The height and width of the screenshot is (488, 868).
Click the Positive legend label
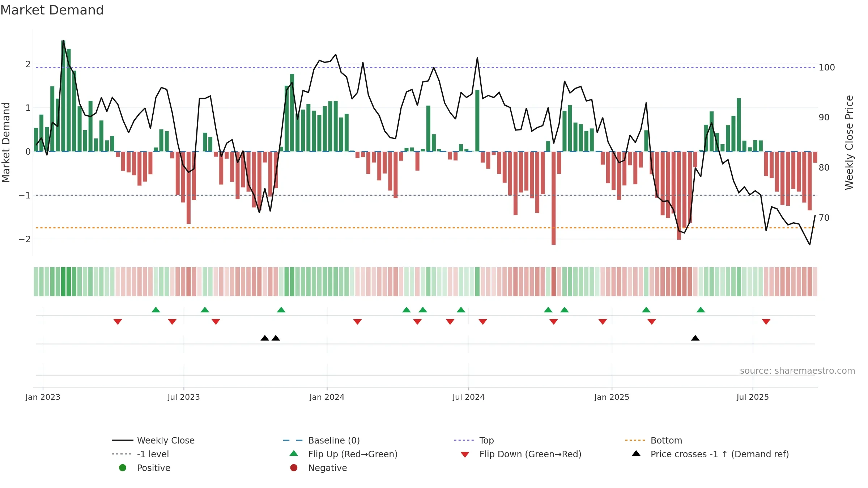tap(153, 468)
